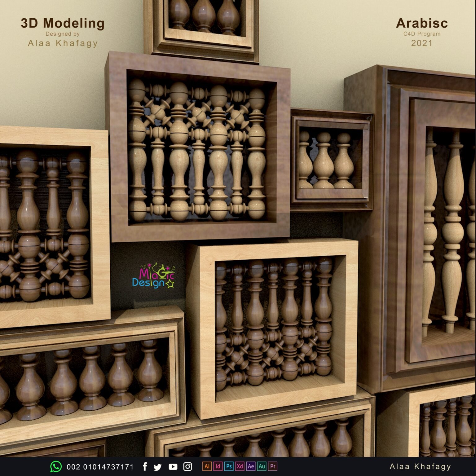Click the C4D Program label

(422, 34)
